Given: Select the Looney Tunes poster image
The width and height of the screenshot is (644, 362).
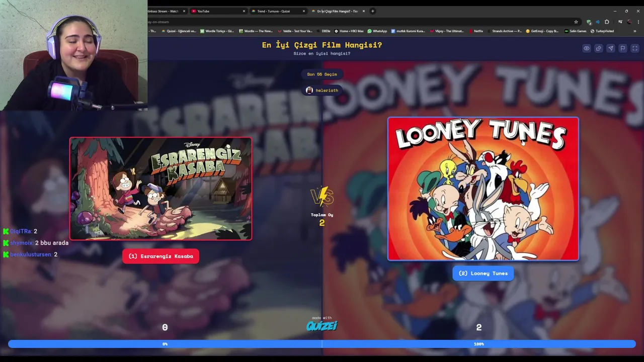Looking at the screenshot, I should pos(483,189).
